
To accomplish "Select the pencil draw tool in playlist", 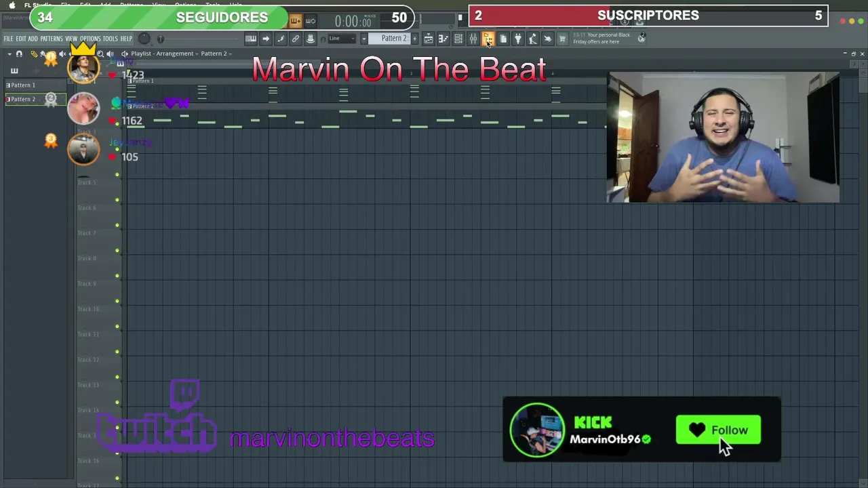I will coord(34,54).
